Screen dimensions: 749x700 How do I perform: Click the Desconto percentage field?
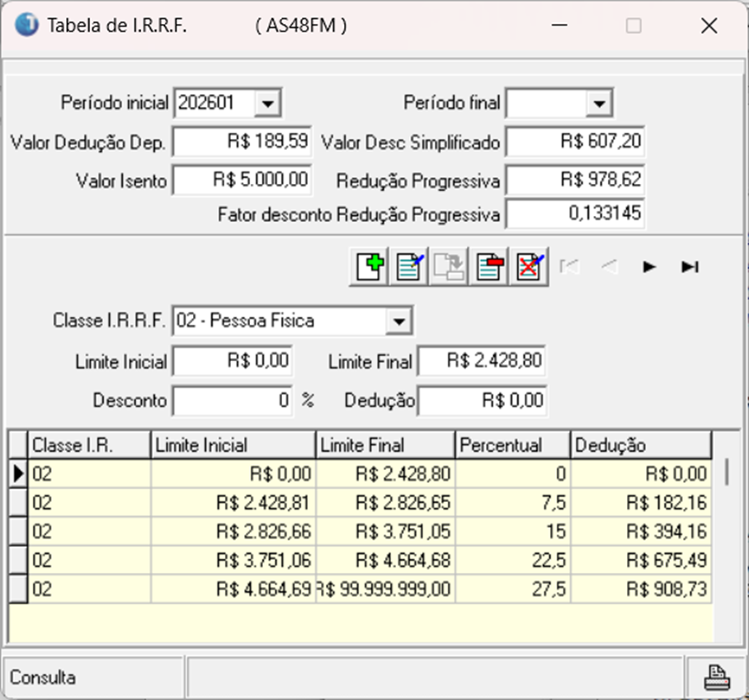point(231,400)
